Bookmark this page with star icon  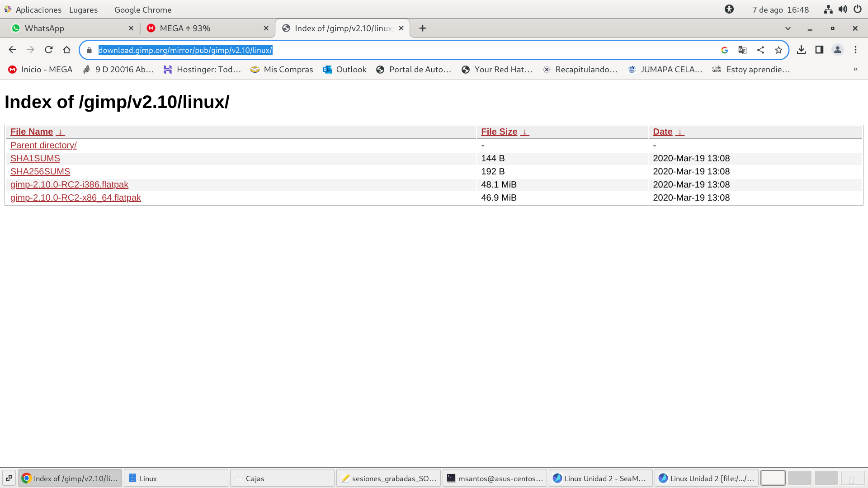[778, 50]
